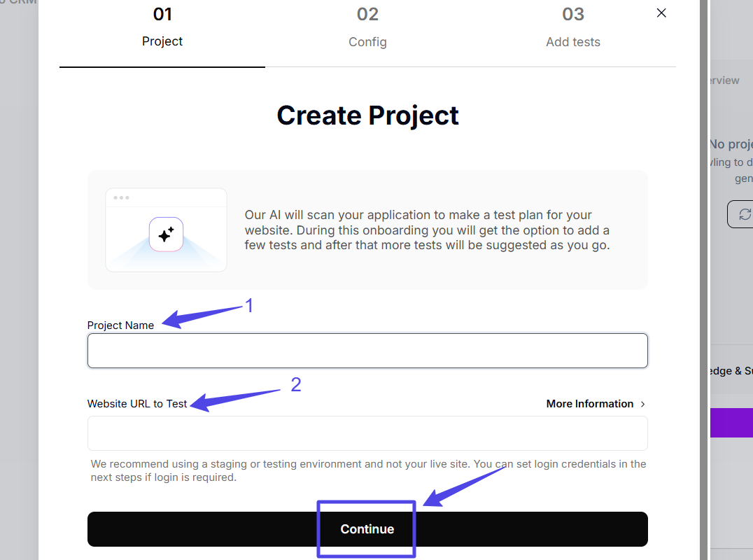The image size is (753, 560).
Task: Switch to the 01 Project step tab
Action: (x=162, y=28)
